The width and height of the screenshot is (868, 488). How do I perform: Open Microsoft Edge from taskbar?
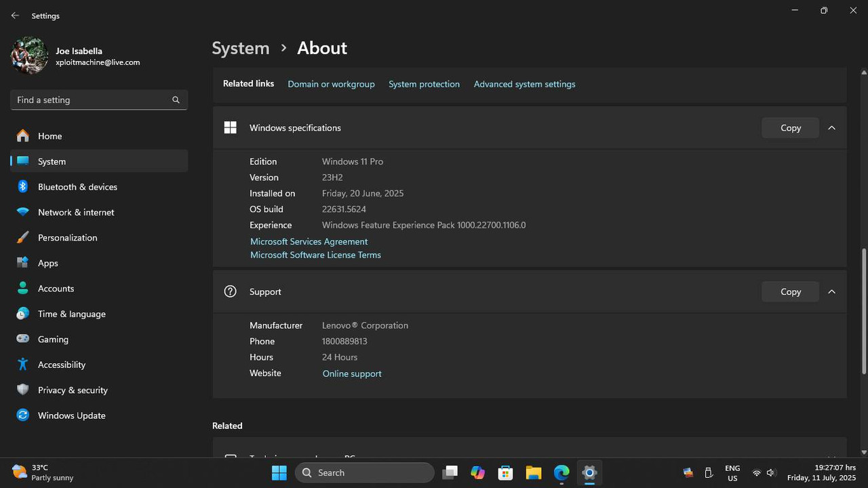click(561, 472)
